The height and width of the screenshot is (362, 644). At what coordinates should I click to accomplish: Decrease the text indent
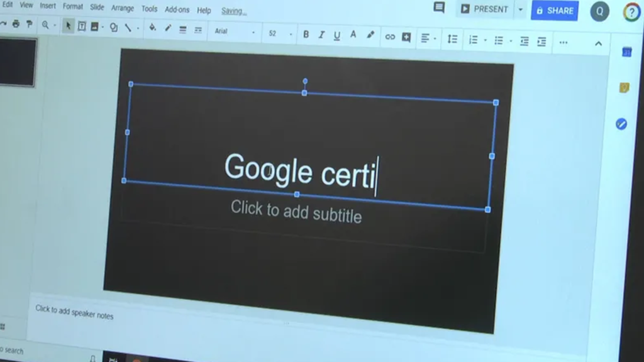(x=524, y=41)
